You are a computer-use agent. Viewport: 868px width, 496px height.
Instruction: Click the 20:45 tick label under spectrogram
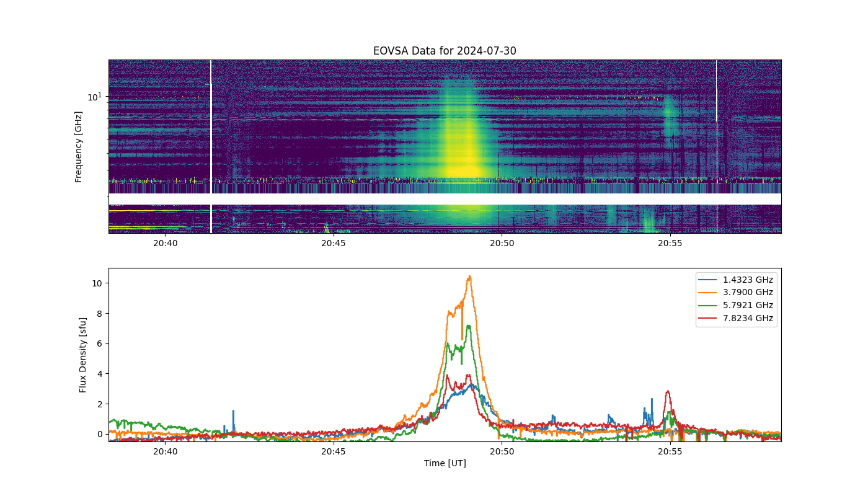(334, 243)
